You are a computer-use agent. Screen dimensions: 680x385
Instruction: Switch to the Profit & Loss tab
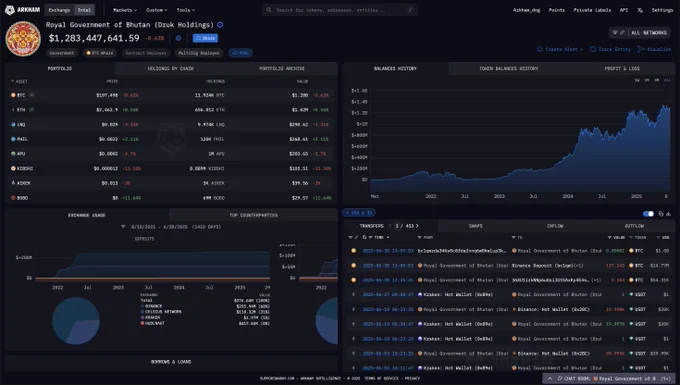tap(622, 69)
